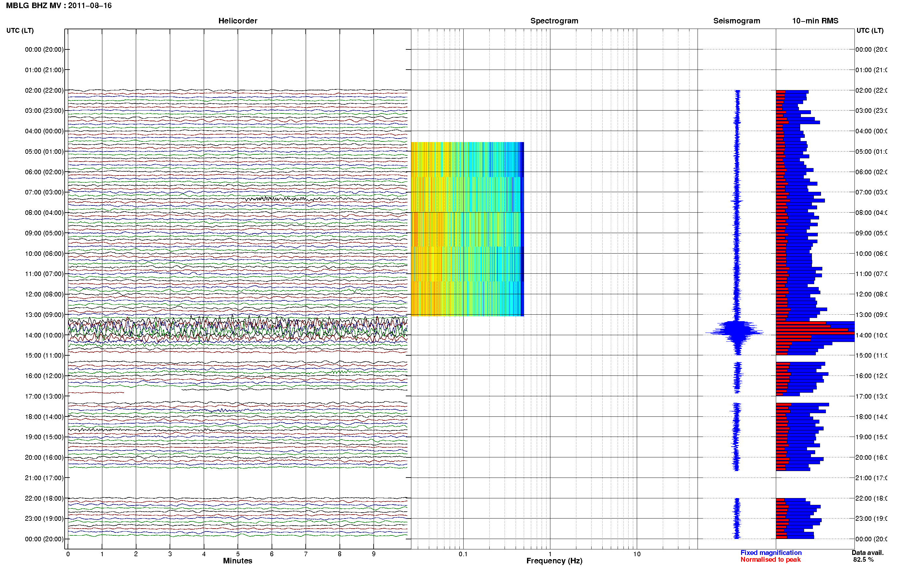
Task: Click the tallest RMS bar at 14:00
Action: click(815, 333)
